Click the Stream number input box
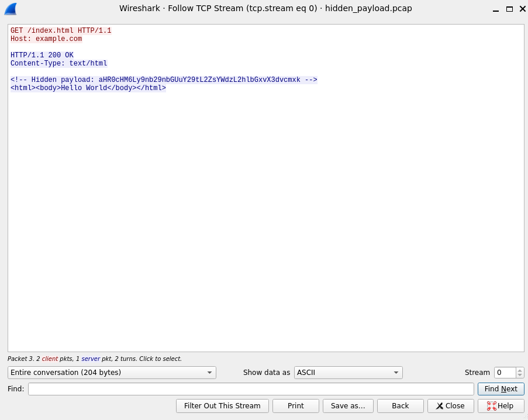Screen dimensions: 528x420 pyautogui.click(x=505, y=373)
